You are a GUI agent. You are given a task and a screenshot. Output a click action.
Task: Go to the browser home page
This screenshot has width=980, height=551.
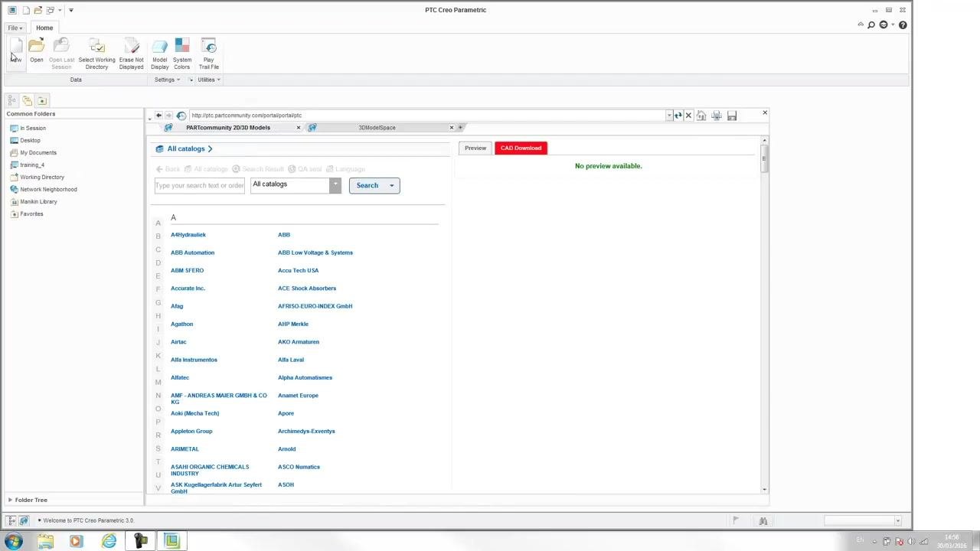click(701, 116)
